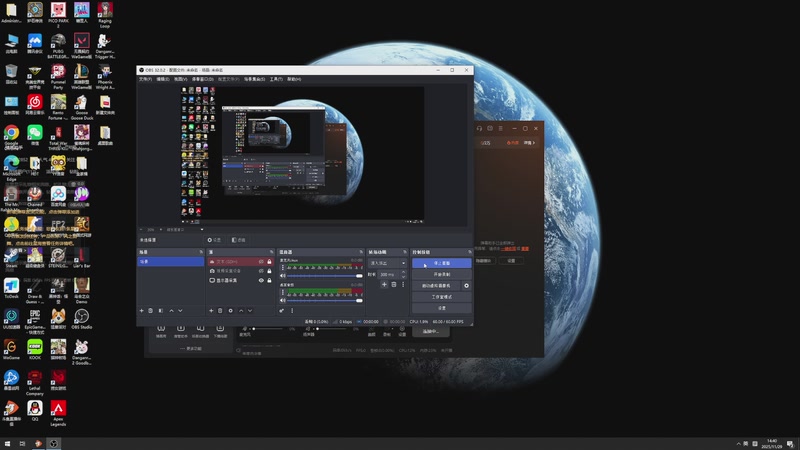
Task: Pop out the audio mixer dock
Action: (x=361, y=252)
